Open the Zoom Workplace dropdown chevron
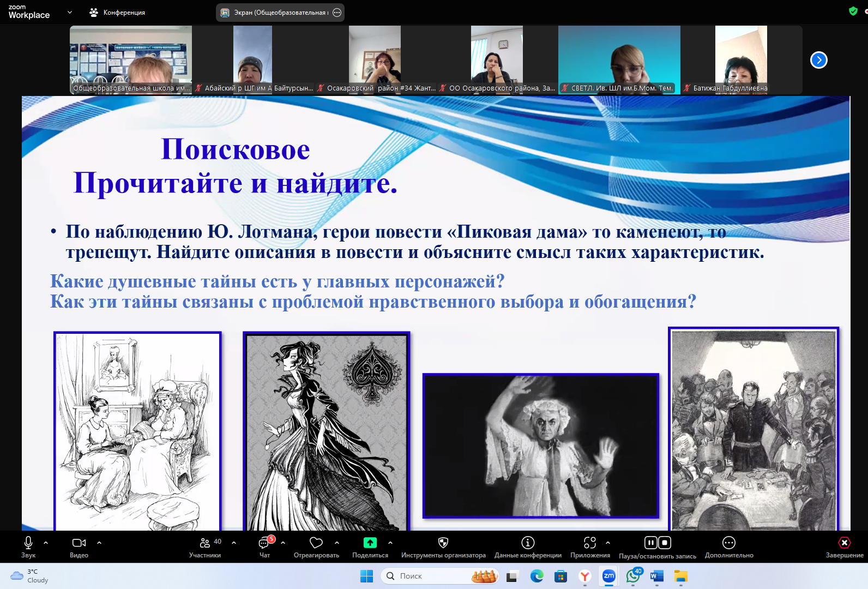Image resolution: width=868 pixels, height=589 pixels. pos(70,12)
